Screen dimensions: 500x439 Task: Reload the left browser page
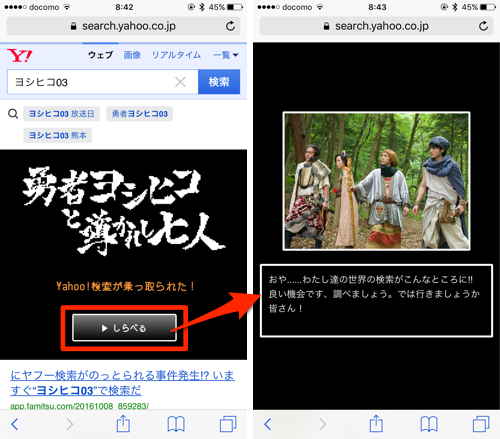coord(230,26)
